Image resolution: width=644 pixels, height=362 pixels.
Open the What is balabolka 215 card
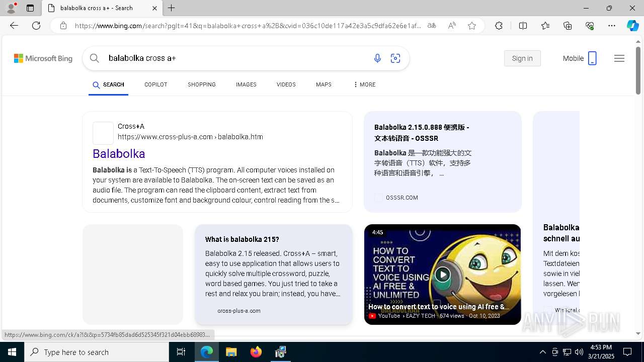tap(274, 274)
